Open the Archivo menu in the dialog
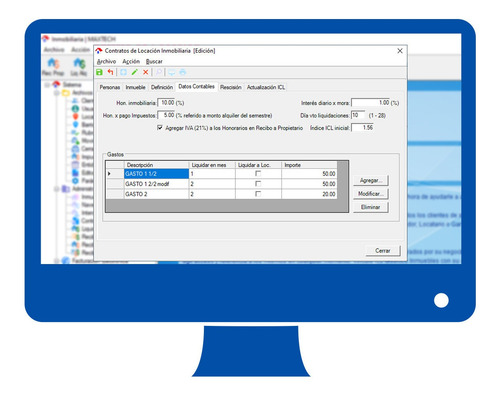500x396 pixels. 106,61
